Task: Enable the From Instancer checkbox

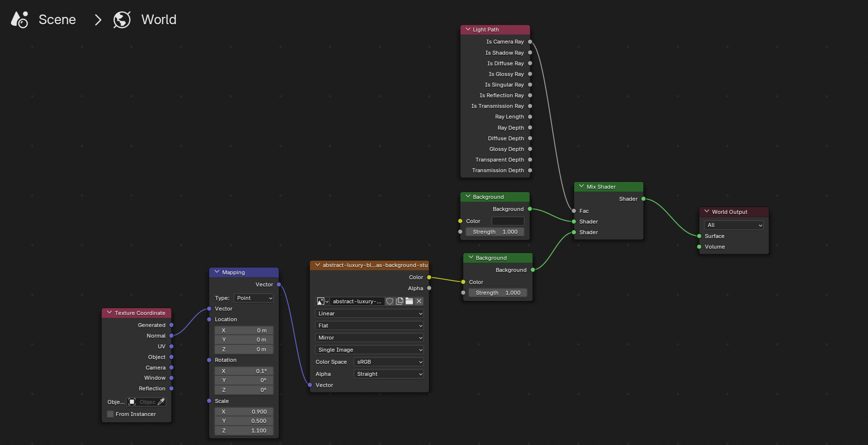Action: tap(110, 414)
